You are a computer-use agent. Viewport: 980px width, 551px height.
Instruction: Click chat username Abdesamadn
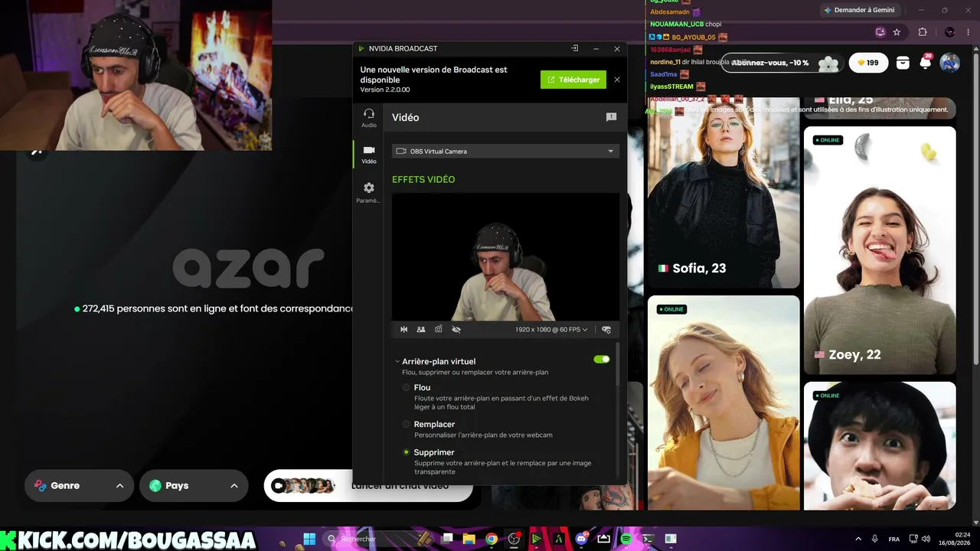670,12
